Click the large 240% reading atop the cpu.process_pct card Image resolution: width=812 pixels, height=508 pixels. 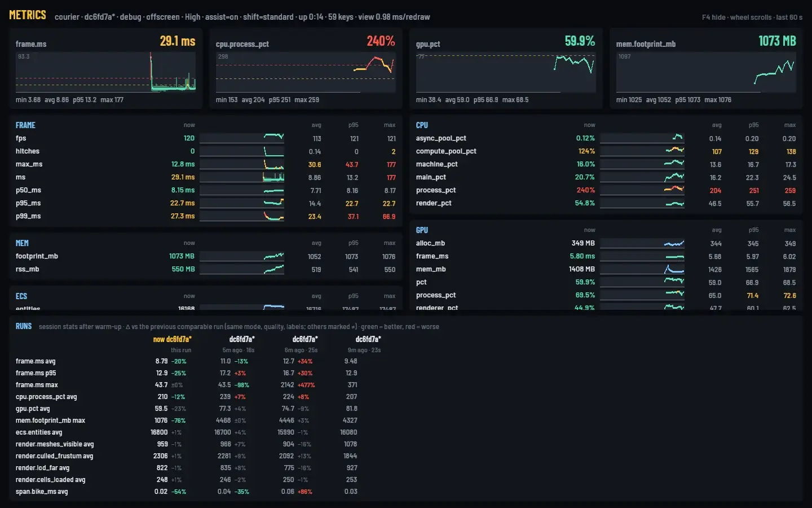[381, 41]
